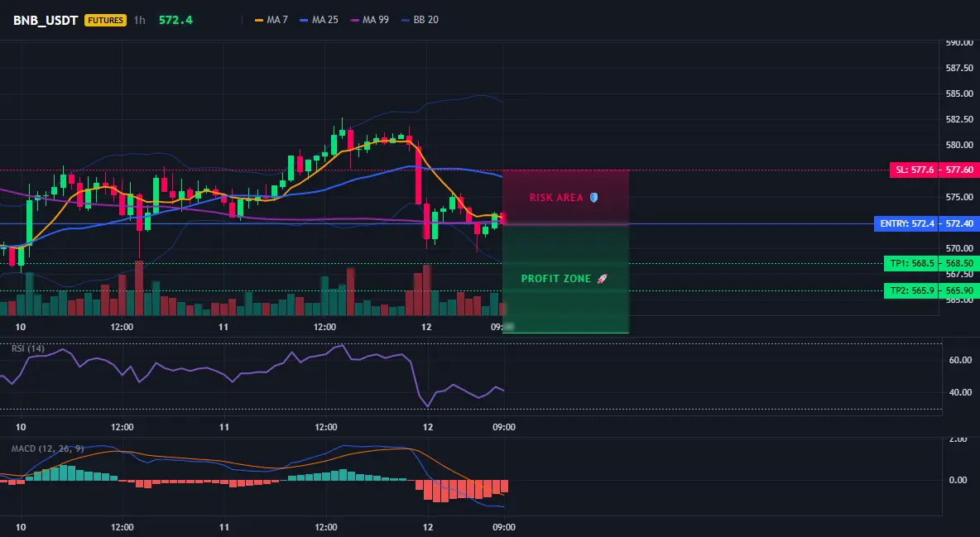This screenshot has width=980, height=537.
Task: Click the 568.50 green price axis tag
Action: point(958,264)
